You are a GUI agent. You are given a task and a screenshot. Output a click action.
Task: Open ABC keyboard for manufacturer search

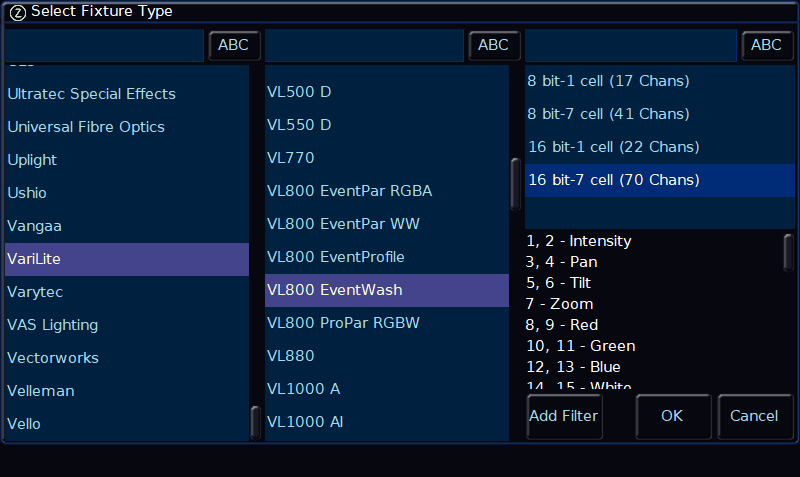pyautogui.click(x=234, y=45)
